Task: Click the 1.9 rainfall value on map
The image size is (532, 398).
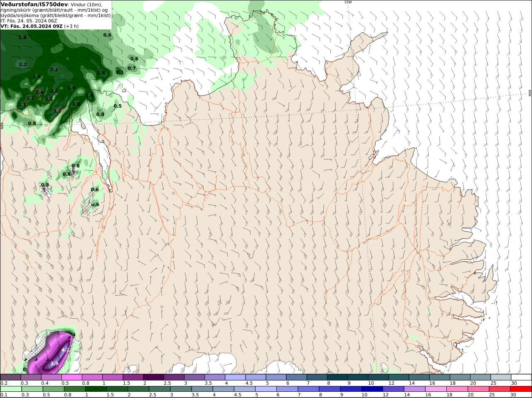Action: tap(89, 96)
